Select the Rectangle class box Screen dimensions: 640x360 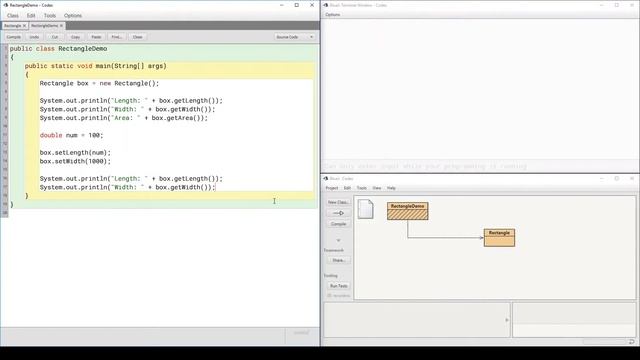click(x=499, y=238)
